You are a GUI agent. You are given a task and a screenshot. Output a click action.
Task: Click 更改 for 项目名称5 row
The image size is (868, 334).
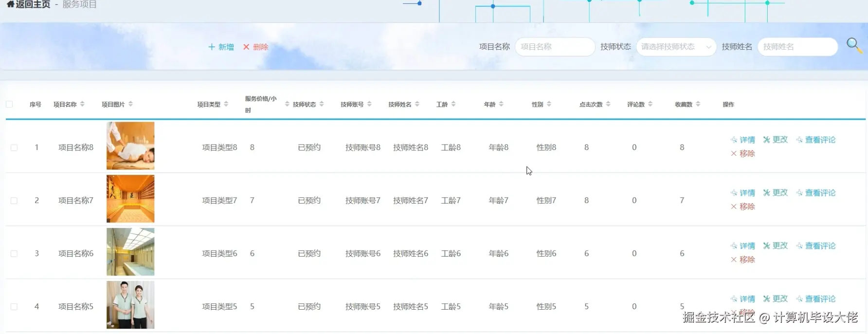[x=776, y=299]
